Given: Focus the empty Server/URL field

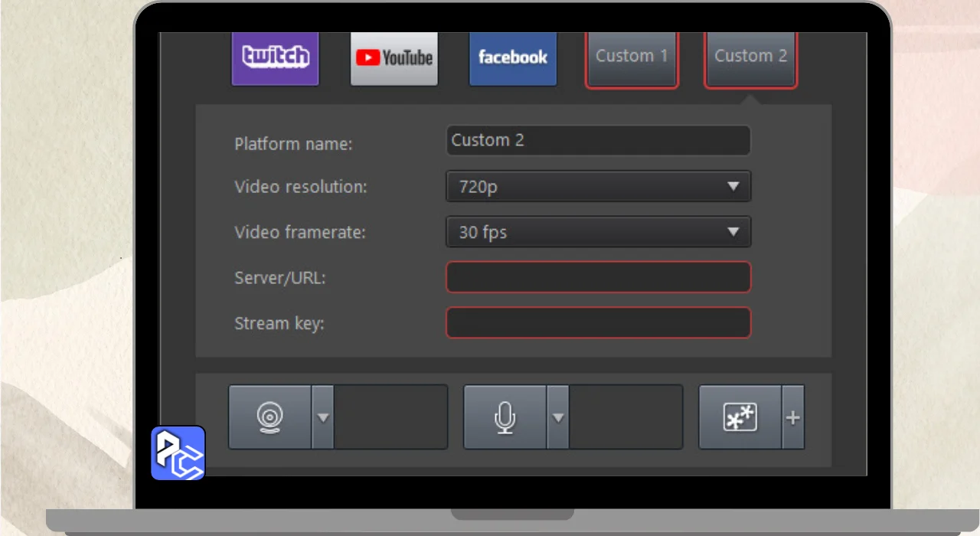Looking at the screenshot, I should pyautogui.click(x=598, y=277).
